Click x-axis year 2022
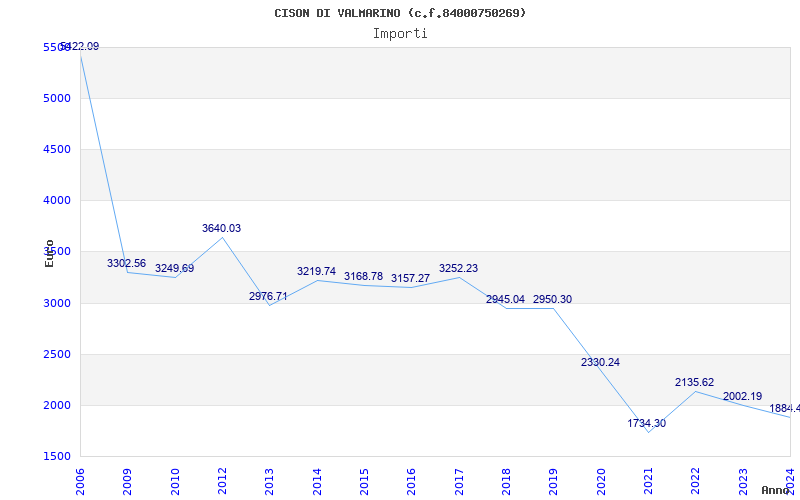This screenshot has height=500, width=800. (x=695, y=482)
